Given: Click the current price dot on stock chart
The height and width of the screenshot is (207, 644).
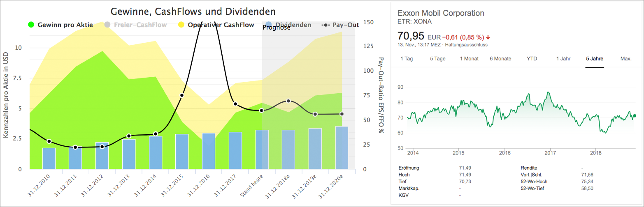Looking at the screenshot, I should (x=635, y=116).
